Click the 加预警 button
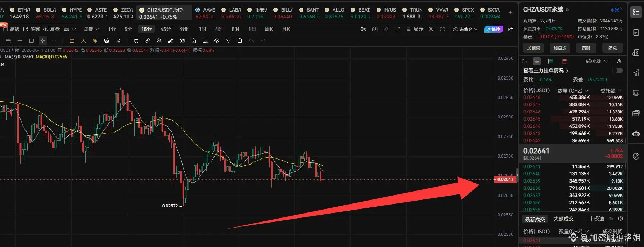Image resolution: width=644 pixels, height=247 pixels. coord(533,48)
